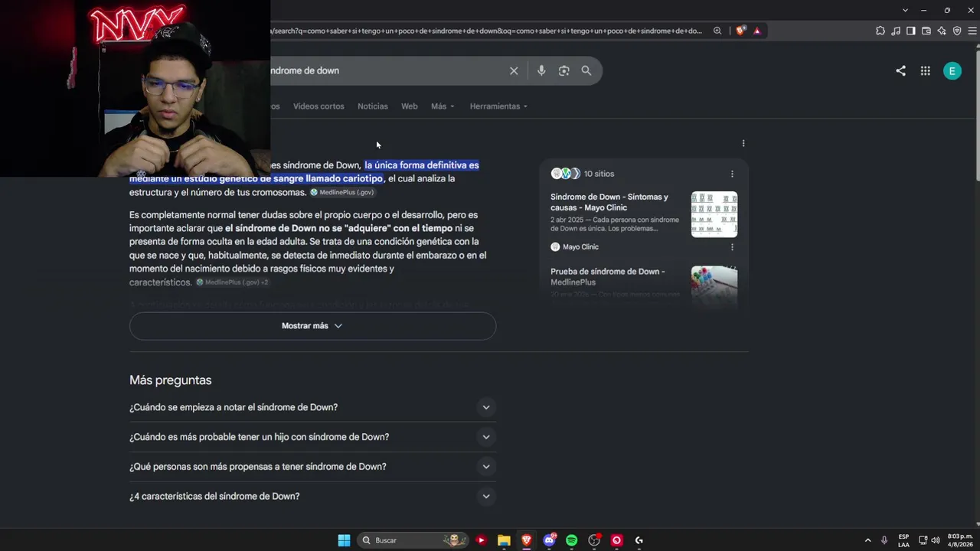Open volume control in system tray
The height and width of the screenshot is (551, 980).
point(935,540)
